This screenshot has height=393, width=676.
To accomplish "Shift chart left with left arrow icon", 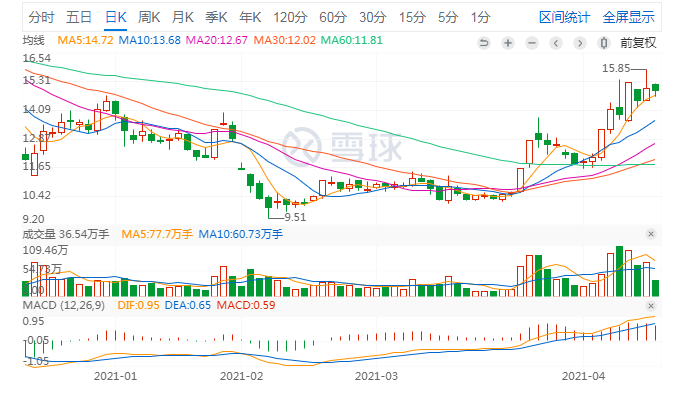I will 556,43.
